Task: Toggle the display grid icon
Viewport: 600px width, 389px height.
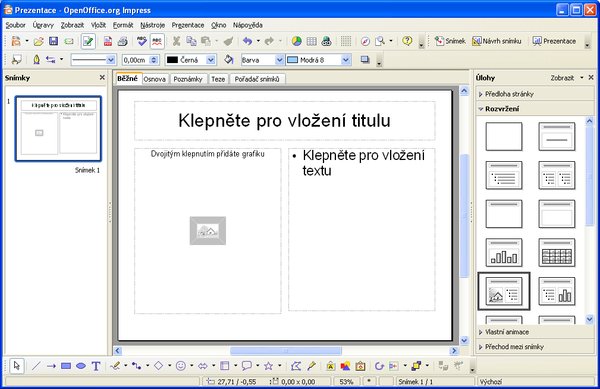Action: (346, 41)
